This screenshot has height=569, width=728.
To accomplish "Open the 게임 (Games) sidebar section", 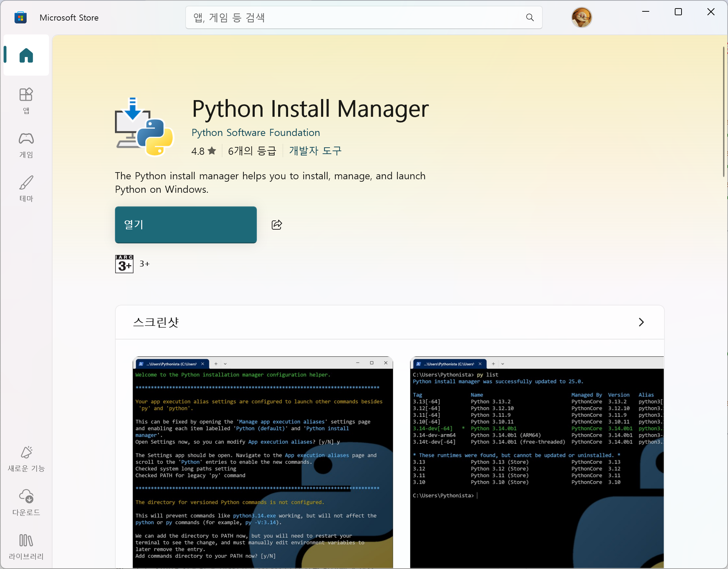I will [x=26, y=145].
